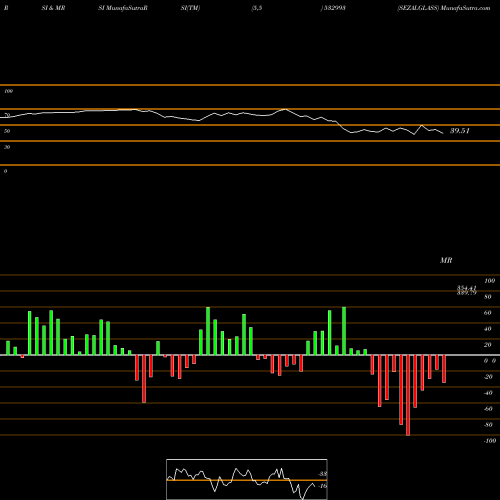
Task: Click the 40 label on MR axis
Action: coord(487,329)
